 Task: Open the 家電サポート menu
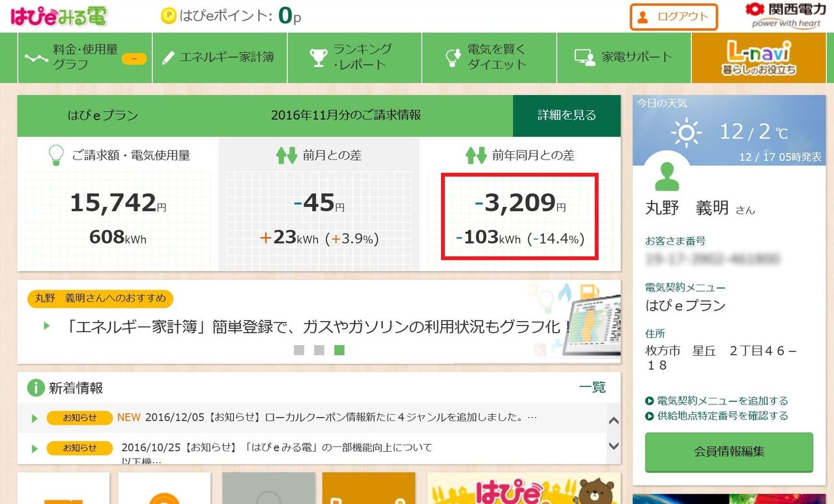(624, 57)
